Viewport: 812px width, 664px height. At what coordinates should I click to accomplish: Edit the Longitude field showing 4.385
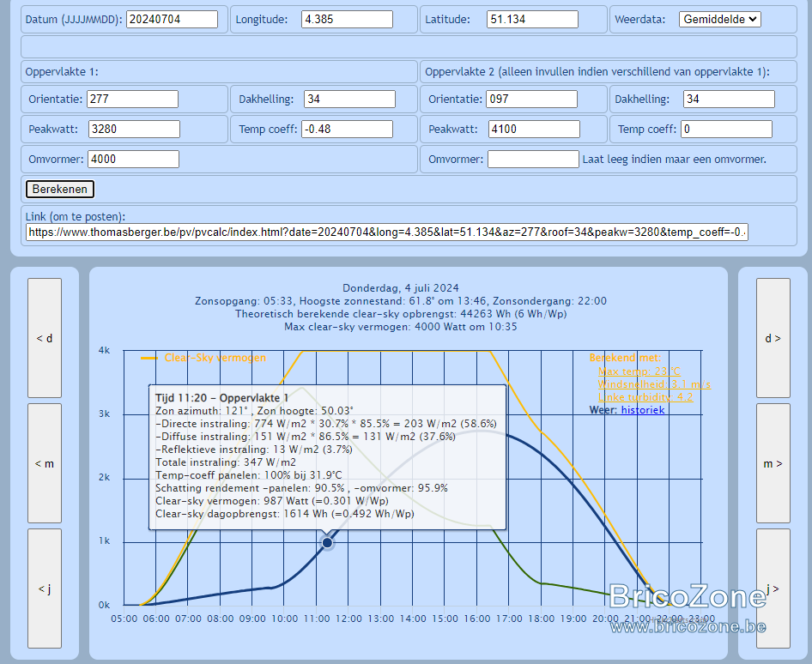coord(347,19)
